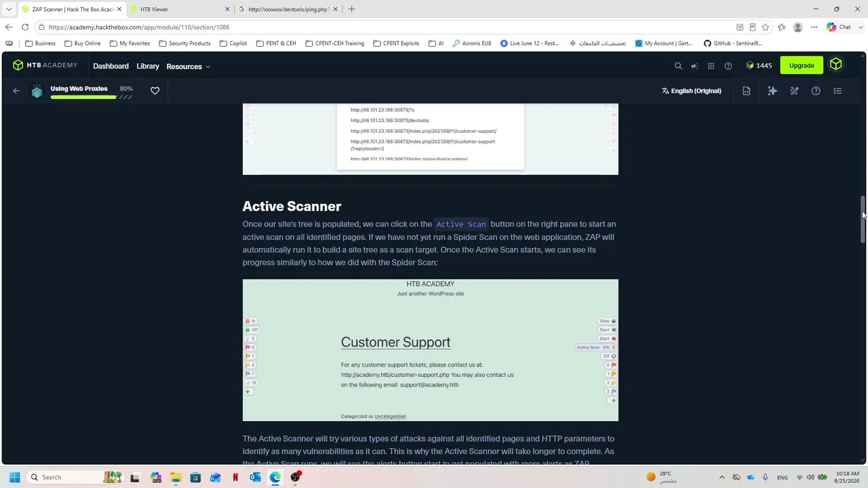Click the address bar URL
This screenshot has height=488, width=868.
pyautogui.click(x=139, y=27)
